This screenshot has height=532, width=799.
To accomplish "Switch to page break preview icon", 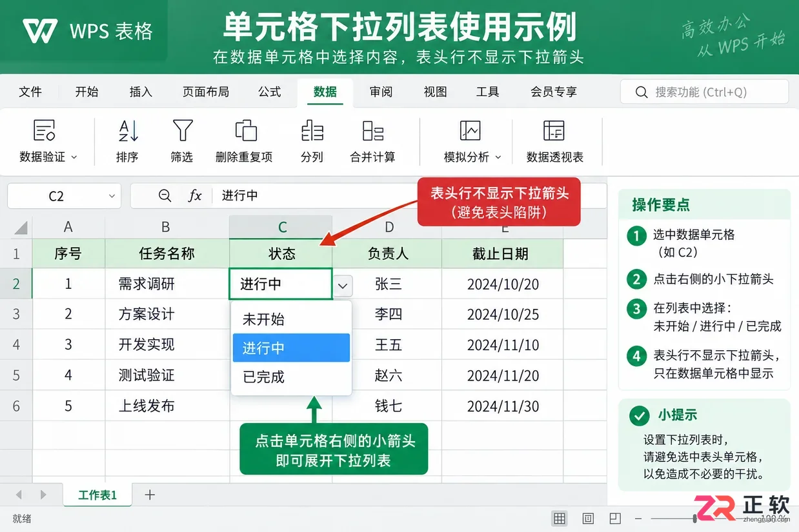I will pyautogui.click(x=615, y=518).
